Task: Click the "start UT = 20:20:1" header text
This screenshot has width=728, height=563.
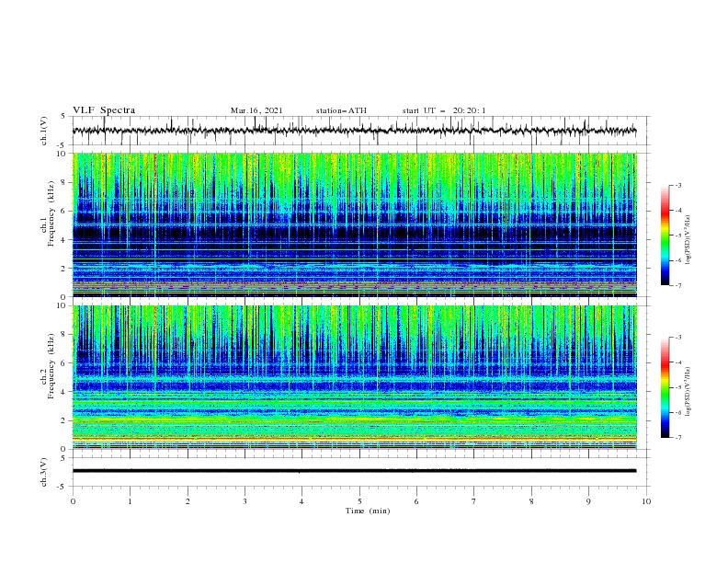Action: pos(444,110)
